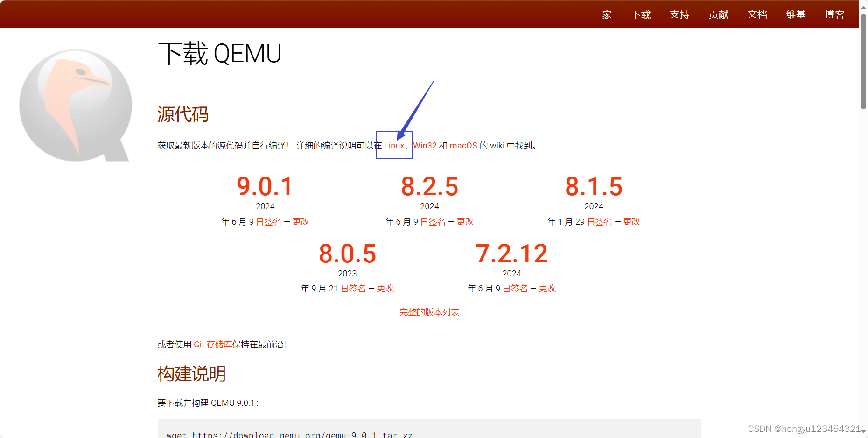Open the 更改 link under 8.0.5

coord(385,289)
